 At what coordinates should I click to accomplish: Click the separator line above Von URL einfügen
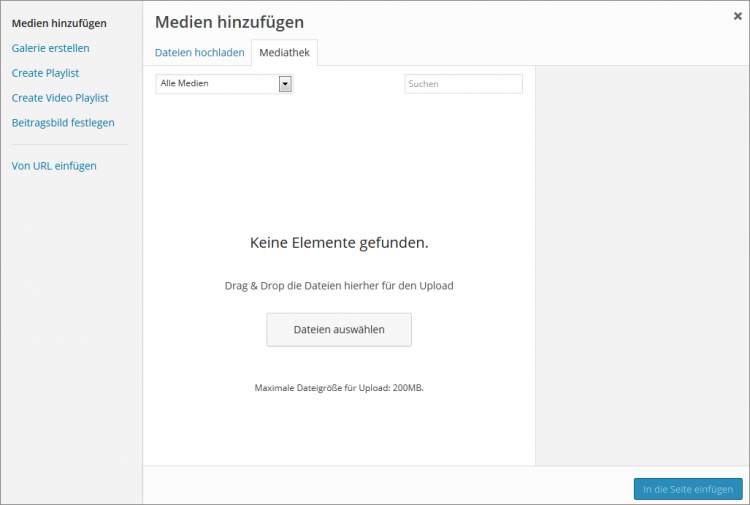70,145
